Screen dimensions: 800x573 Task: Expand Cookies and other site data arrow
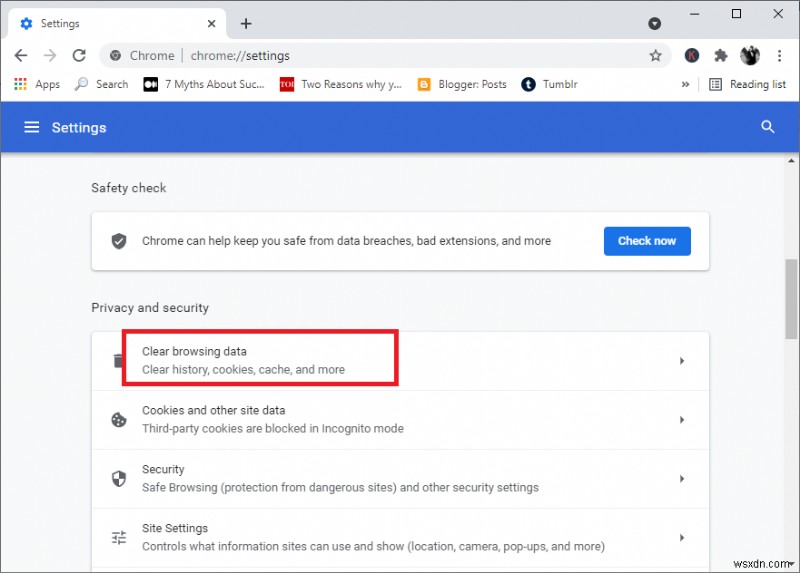[682, 420]
